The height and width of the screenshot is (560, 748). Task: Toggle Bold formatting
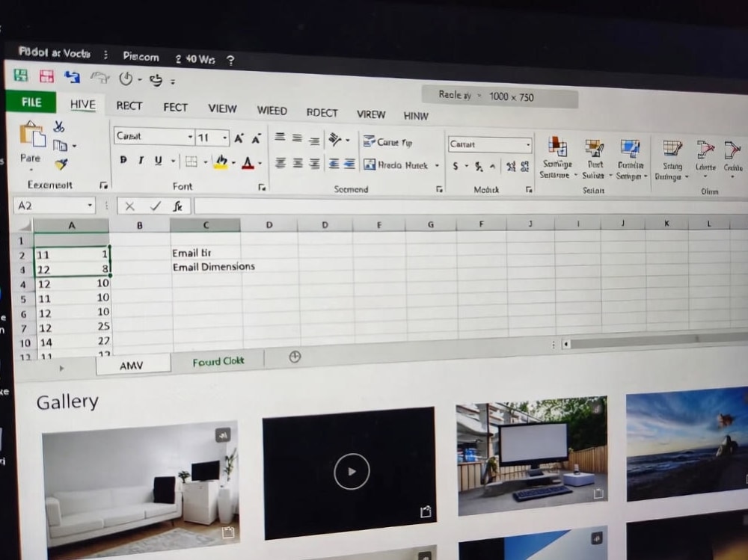[x=123, y=160]
